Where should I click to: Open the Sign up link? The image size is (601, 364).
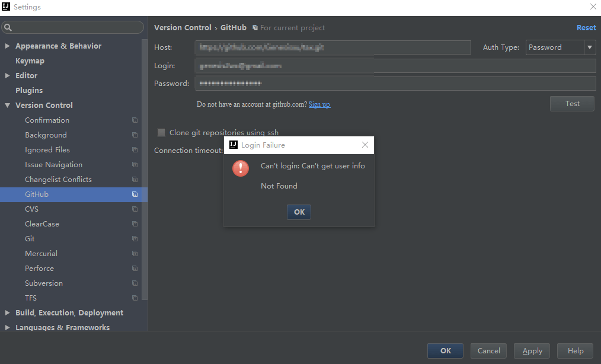pyautogui.click(x=319, y=104)
